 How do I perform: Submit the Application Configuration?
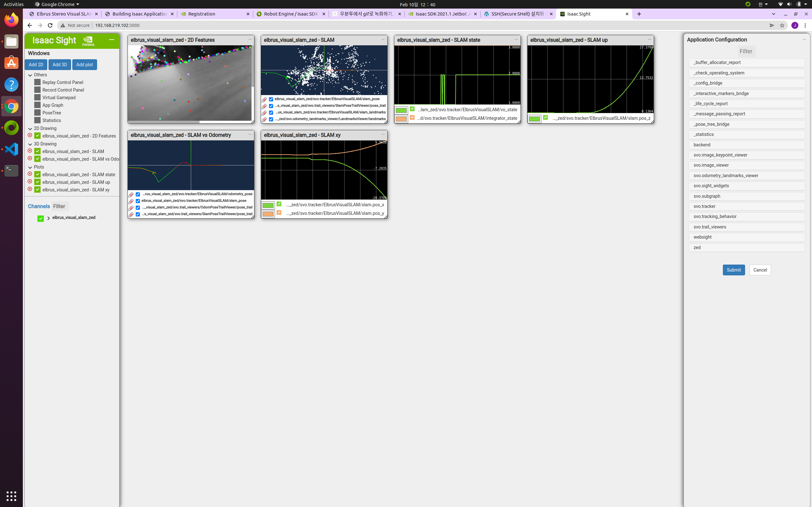(733, 270)
